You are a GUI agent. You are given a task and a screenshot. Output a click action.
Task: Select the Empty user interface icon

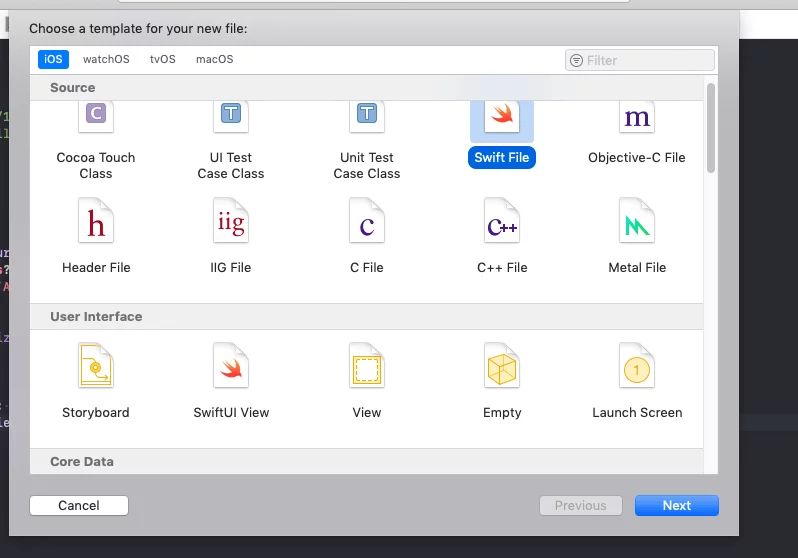[502, 366]
